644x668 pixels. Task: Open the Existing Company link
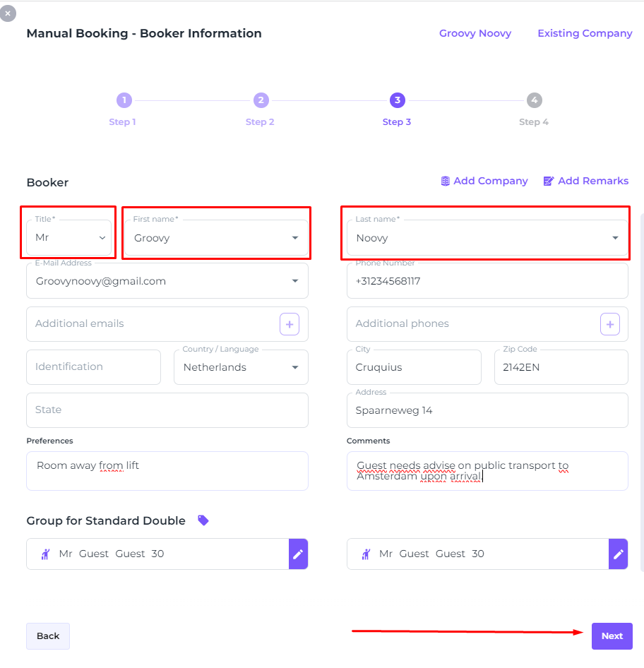pyautogui.click(x=585, y=33)
